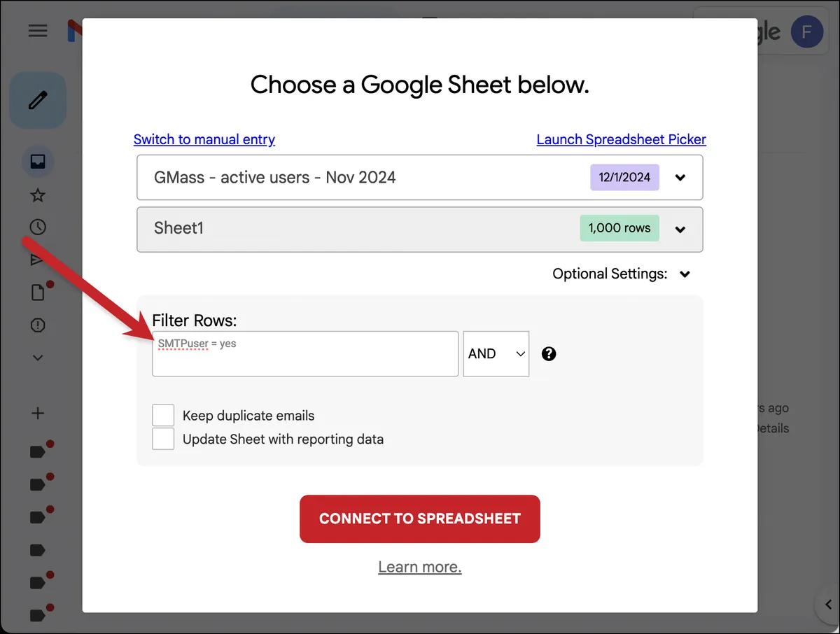Open the GMass active users spreadsheet dropdown

[420, 177]
